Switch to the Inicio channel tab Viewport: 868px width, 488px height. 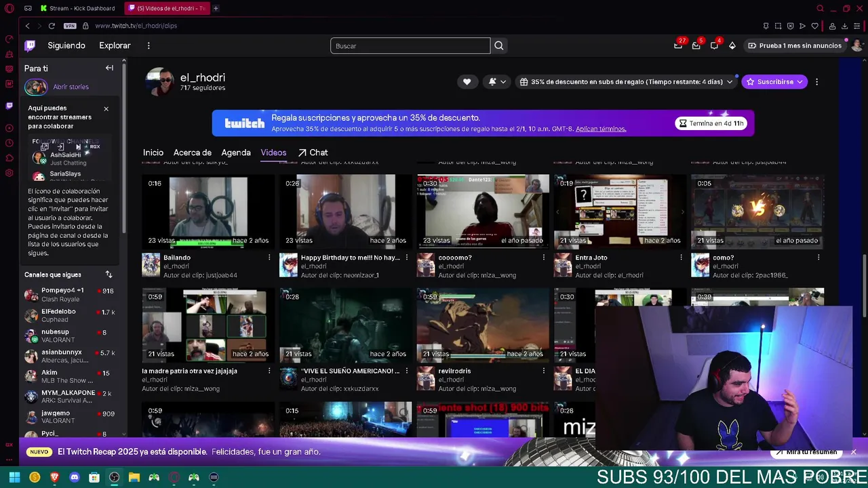click(x=153, y=152)
